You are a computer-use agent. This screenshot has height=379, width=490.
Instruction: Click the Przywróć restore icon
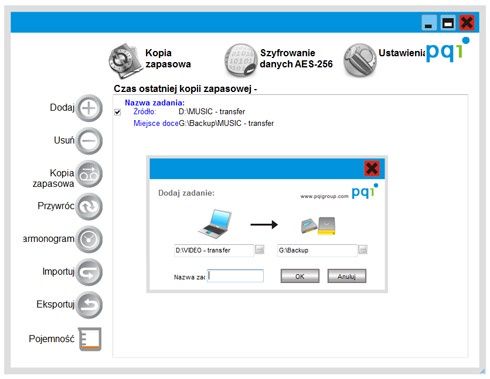click(89, 206)
